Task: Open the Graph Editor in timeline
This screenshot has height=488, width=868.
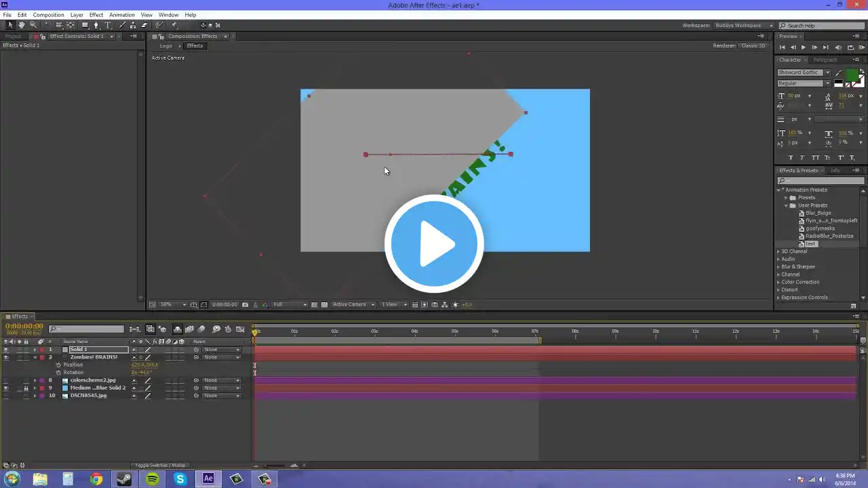Action: tap(240, 329)
